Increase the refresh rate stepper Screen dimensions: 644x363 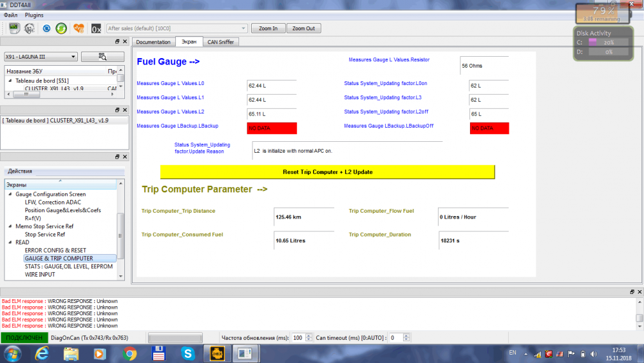pyautogui.click(x=309, y=335)
